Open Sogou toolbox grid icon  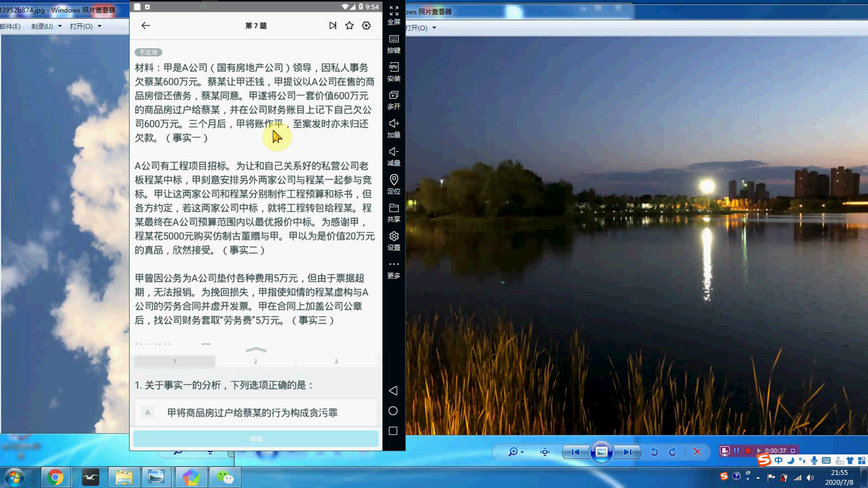pyautogui.click(x=862, y=461)
